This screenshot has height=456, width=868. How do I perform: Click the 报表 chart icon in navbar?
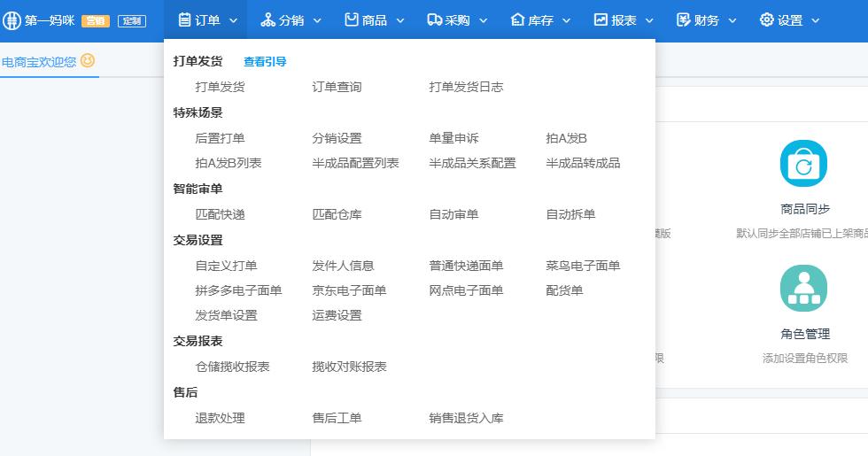pyautogui.click(x=601, y=19)
